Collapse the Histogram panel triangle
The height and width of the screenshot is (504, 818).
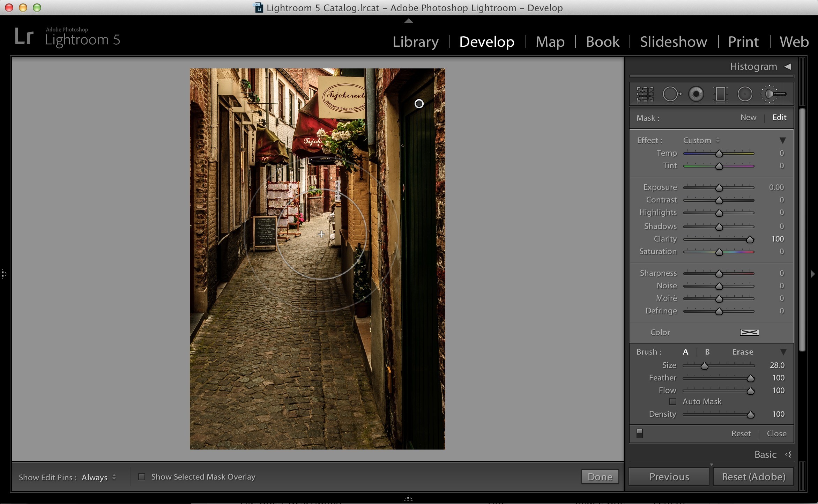pyautogui.click(x=788, y=66)
